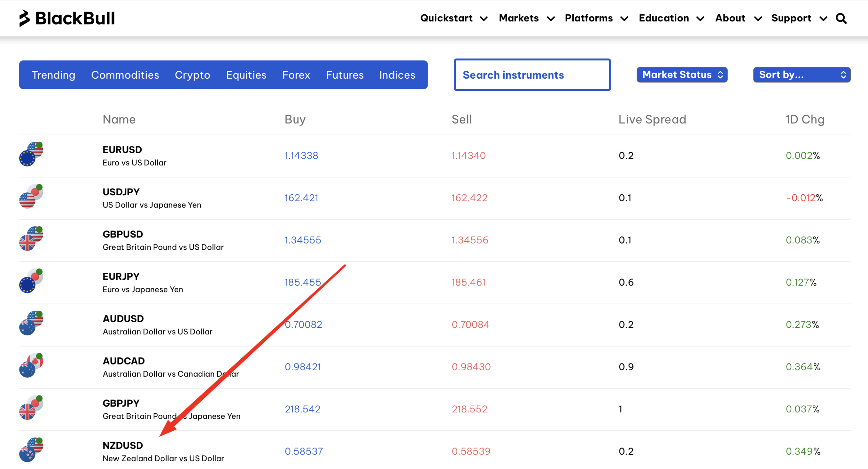The image size is (868, 469).
Task: Select the GBPUSD currency flag icon
Action: pyautogui.click(x=31, y=239)
